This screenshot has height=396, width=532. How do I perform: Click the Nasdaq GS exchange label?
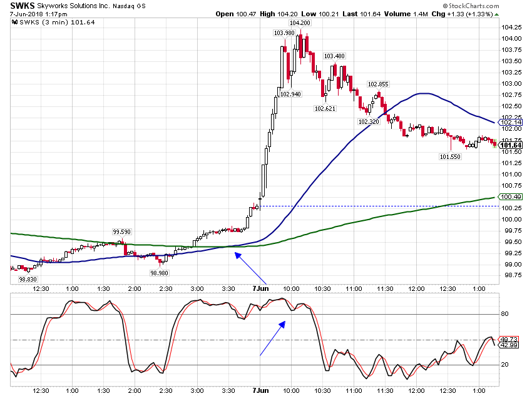(129, 6)
